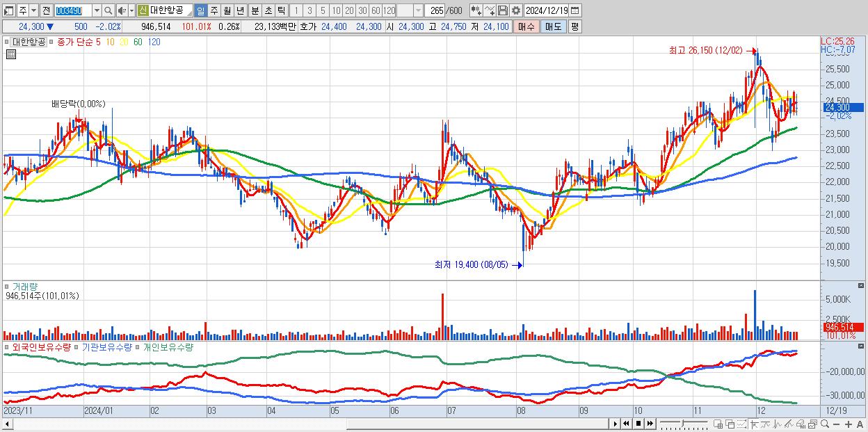Select interval 60 button

point(376,10)
